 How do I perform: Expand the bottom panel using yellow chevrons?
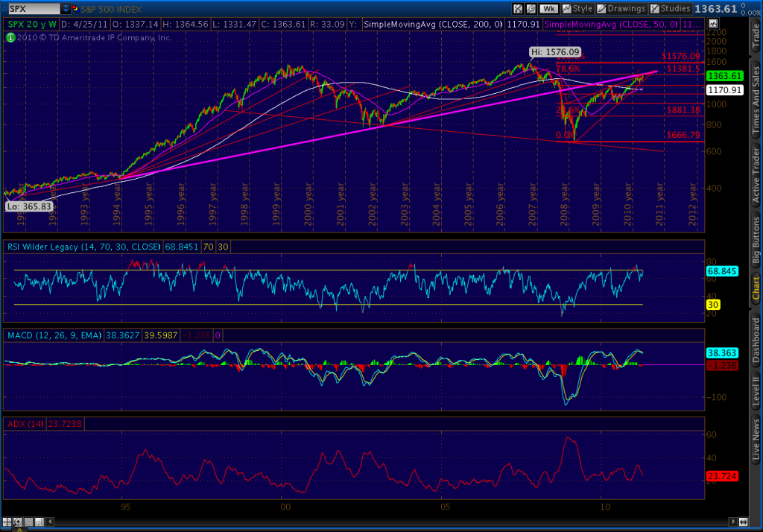[19, 530]
